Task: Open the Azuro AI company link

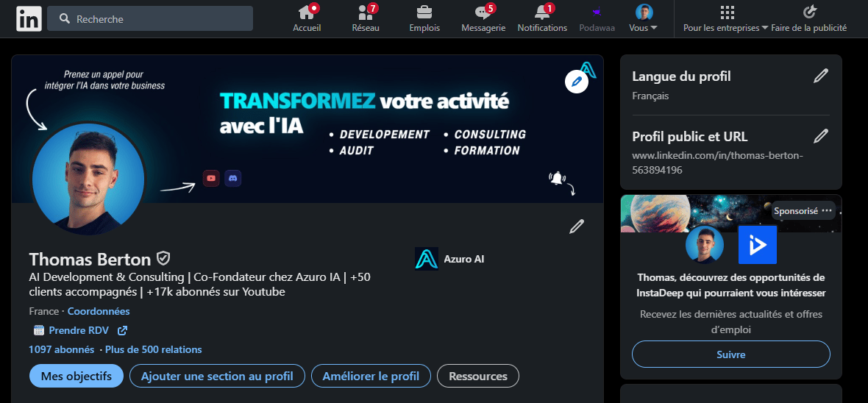Action: [464, 259]
